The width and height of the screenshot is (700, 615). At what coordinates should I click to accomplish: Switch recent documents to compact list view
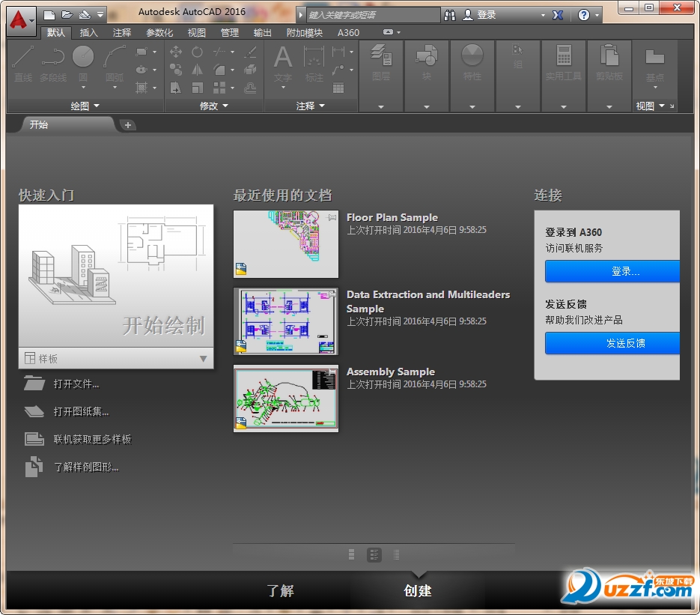pos(396,554)
